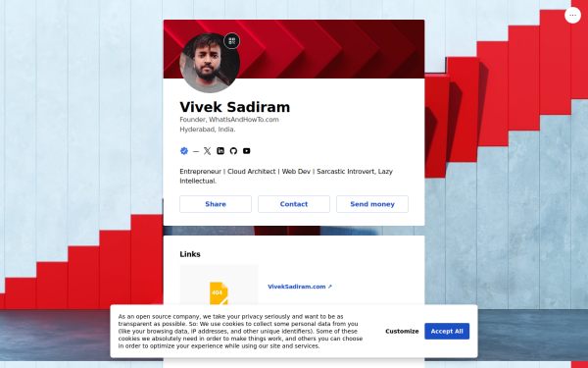Click Customize in cookie banner
The height and width of the screenshot is (368, 588).
(x=402, y=332)
